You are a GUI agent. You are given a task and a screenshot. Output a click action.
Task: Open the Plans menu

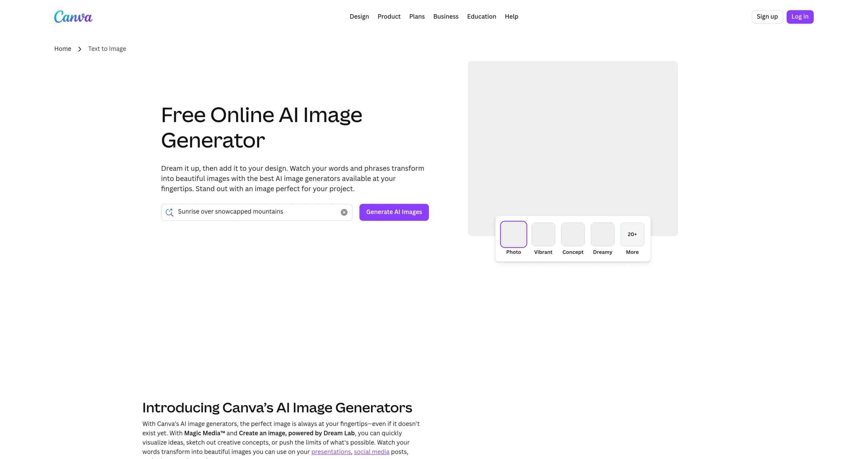417,17
